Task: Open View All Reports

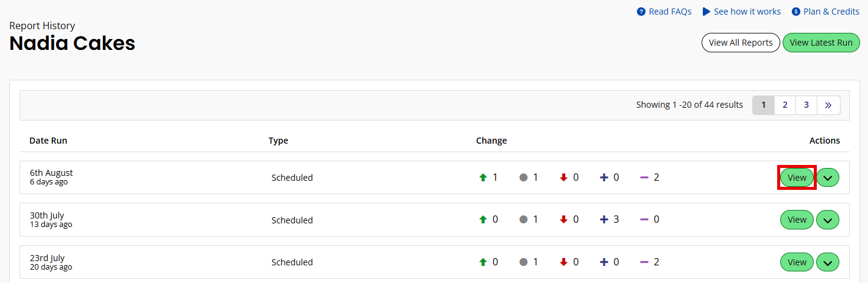Action: click(x=741, y=43)
